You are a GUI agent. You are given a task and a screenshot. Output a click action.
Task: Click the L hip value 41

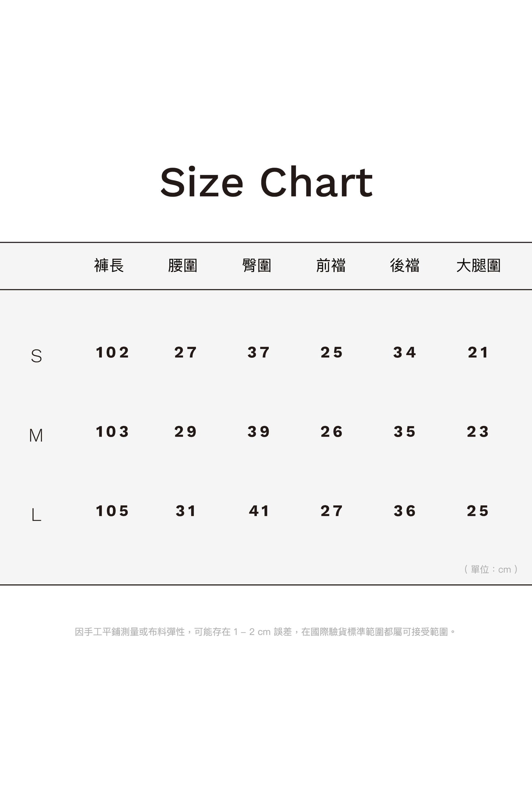259,511
